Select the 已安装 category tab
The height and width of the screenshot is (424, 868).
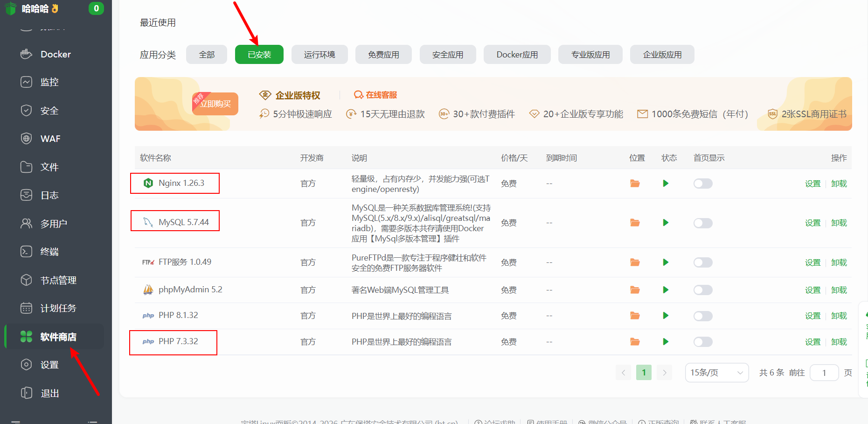(259, 55)
